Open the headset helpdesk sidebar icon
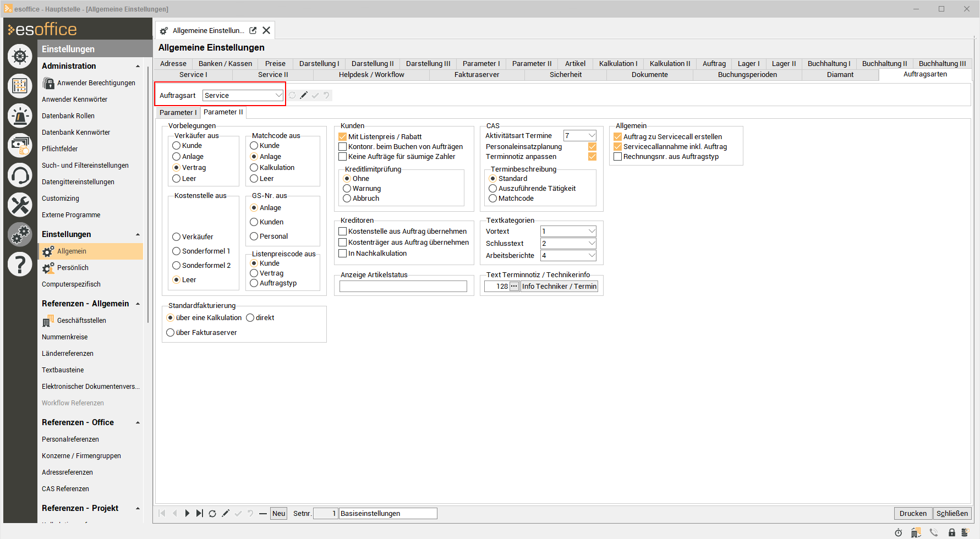The image size is (980, 539). [x=20, y=175]
